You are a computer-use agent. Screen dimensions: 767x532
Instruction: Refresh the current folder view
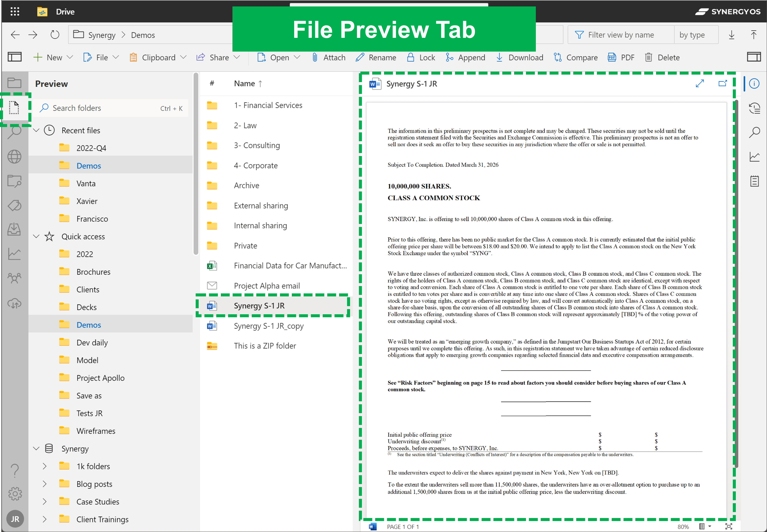click(x=55, y=35)
